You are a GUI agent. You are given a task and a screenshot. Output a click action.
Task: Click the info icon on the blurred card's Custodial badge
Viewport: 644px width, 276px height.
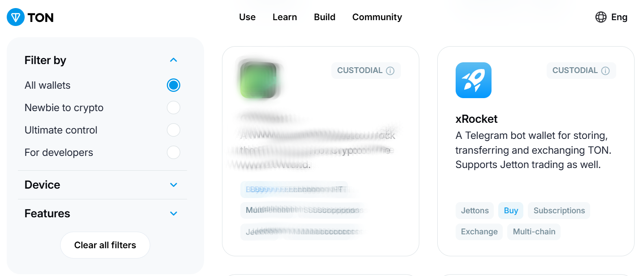point(390,71)
